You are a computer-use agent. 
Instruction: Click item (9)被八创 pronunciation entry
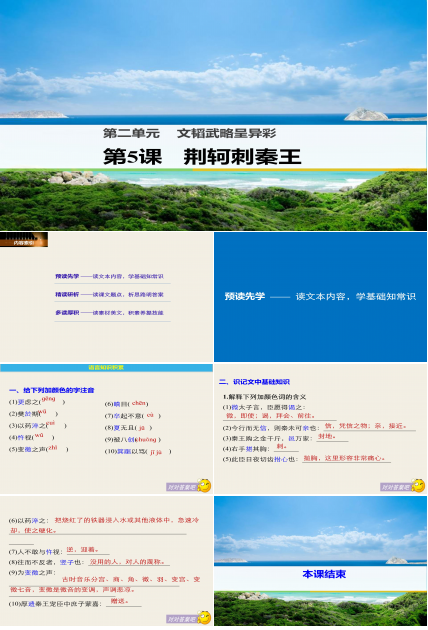click(x=133, y=439)
